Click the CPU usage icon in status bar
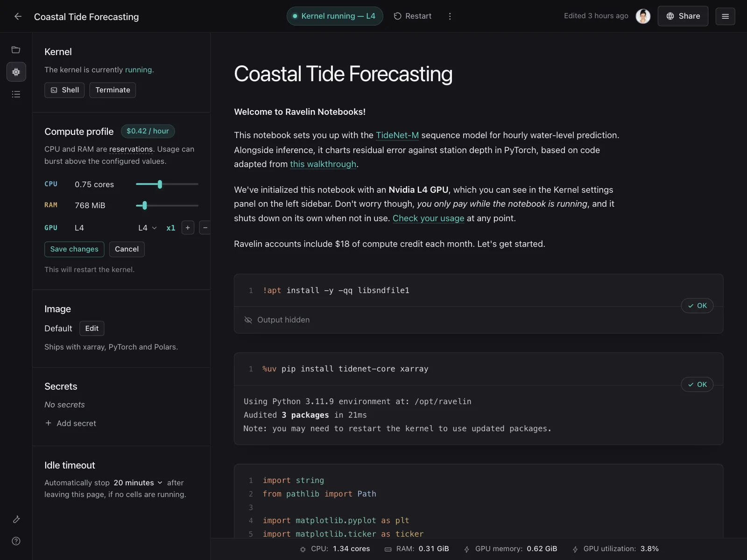The image size is (747, 560). click(x=303, y=549)
